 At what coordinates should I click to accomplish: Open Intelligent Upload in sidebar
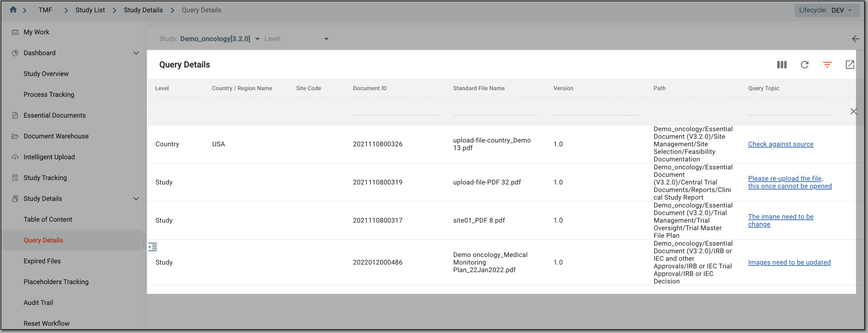click(x=49, y=157)
